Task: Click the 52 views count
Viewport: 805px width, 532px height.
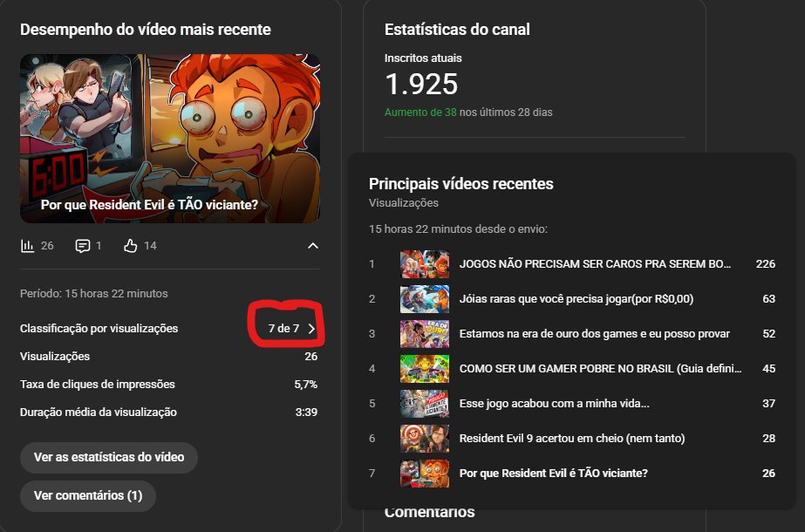Action: 768,334
